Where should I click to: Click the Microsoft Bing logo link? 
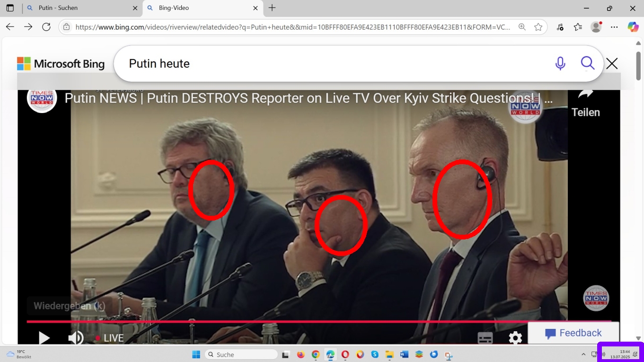tap(61, 64)
